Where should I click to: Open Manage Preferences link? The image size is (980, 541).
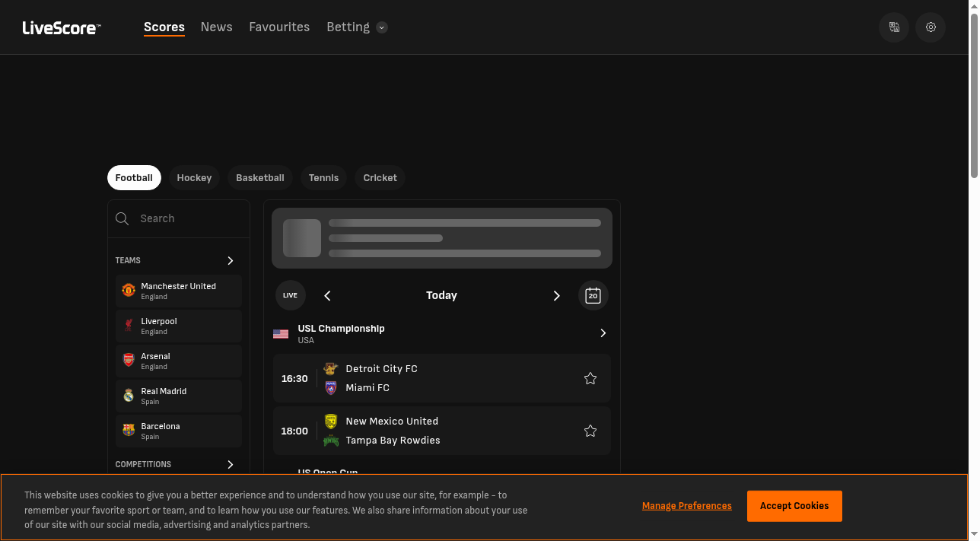[x=687, y=506]
